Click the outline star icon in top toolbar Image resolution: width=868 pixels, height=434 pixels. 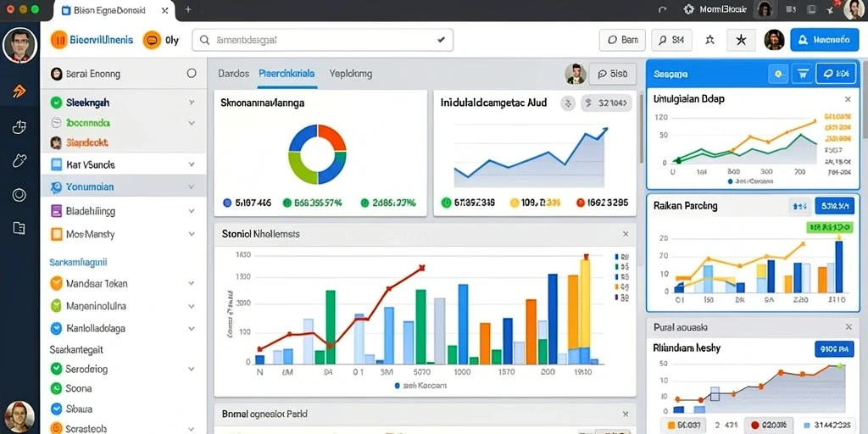pos(710,40)
